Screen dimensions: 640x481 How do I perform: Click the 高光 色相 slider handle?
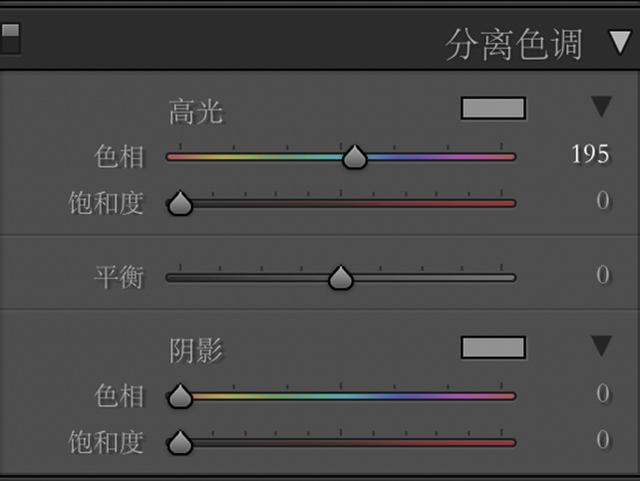click(355, 157)
